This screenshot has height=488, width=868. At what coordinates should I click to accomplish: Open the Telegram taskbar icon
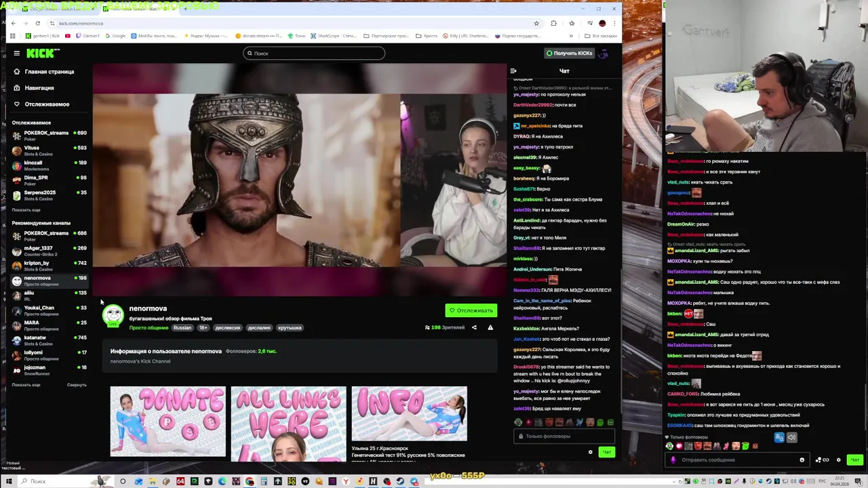pyautogui.click(x=414, y=481)
